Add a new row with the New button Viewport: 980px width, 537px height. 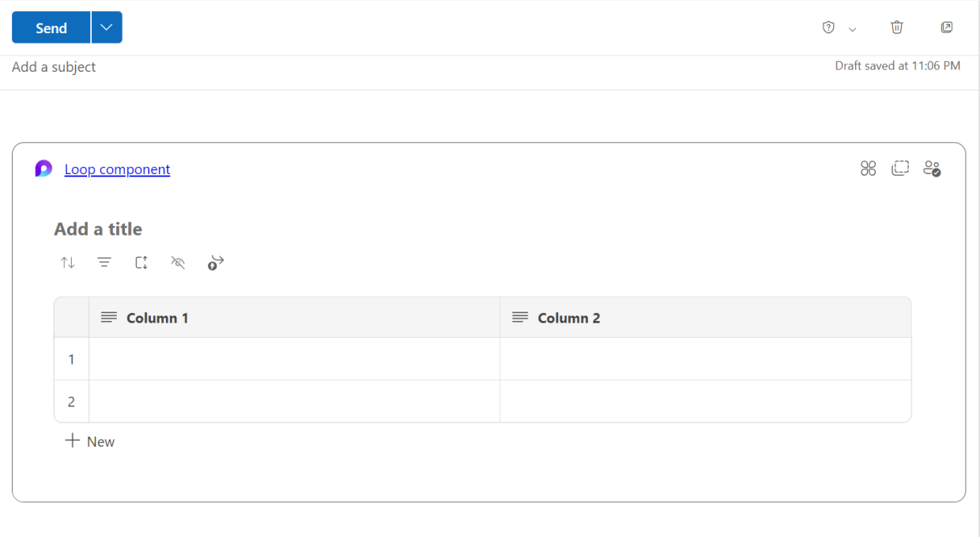click(89, 441)
